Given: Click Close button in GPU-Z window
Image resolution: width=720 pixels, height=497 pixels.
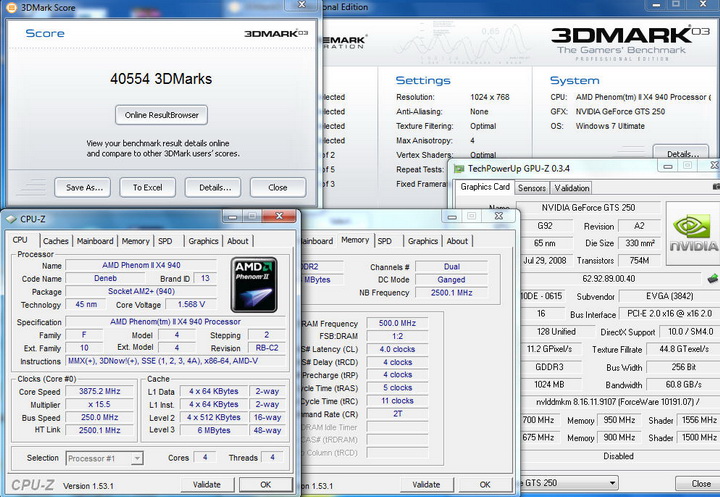Looking at the screenshot, I should pyautogui.click(x=698, y=483).
